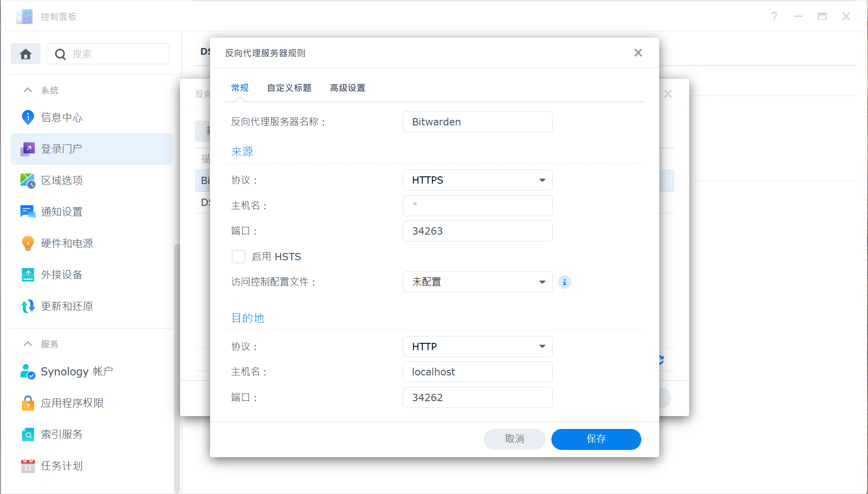Click the Control Panel app logo icon
The image size is (868, 494).
[24, 16]
